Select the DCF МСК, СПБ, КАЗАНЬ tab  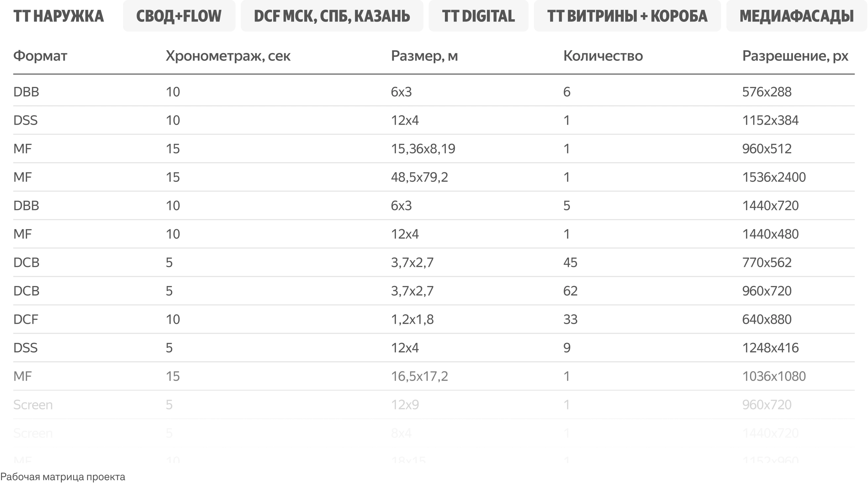(x=332, y=16)
